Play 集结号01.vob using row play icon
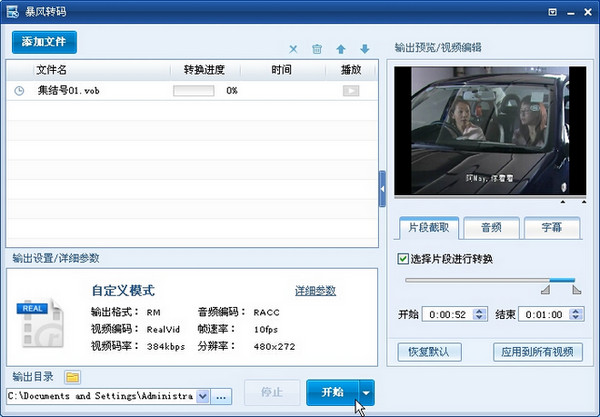Image resolution: width=600 pixels, height=417 pixels. point(351,91)
